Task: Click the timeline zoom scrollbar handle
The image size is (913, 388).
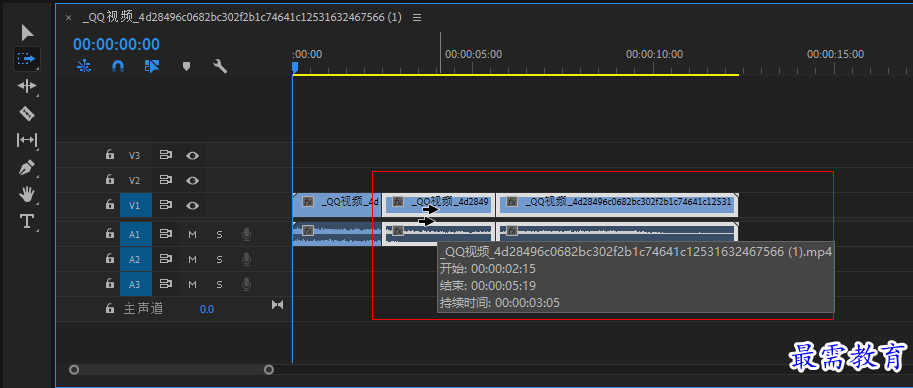Action: (171, 369)
